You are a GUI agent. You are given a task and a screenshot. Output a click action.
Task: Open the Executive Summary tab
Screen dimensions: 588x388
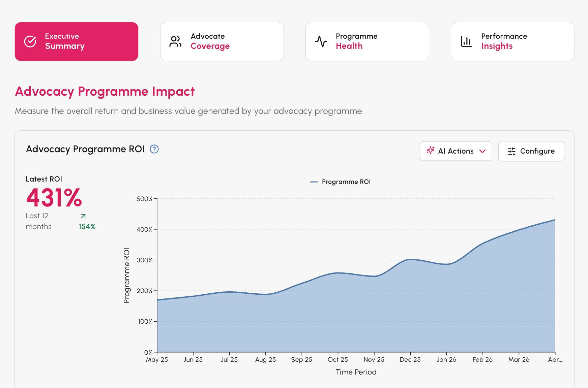[x=77, y=41]
